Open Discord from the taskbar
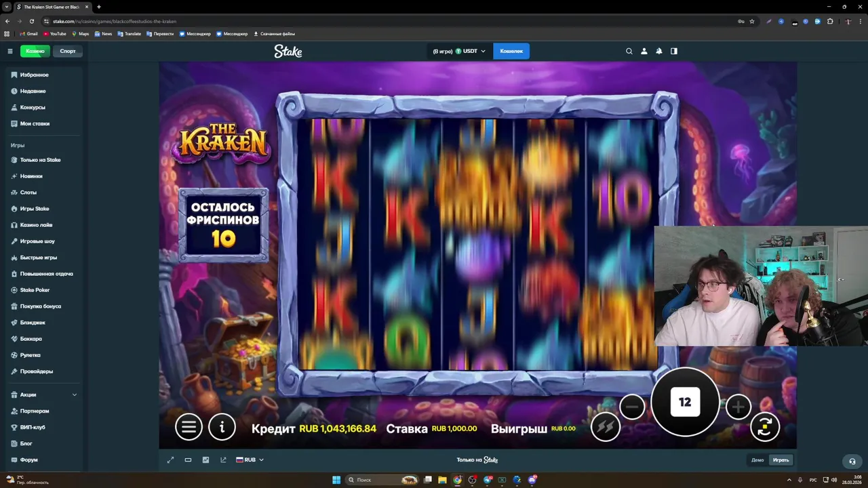This screenshot has width=868, height=488. (x=532, y=480)
